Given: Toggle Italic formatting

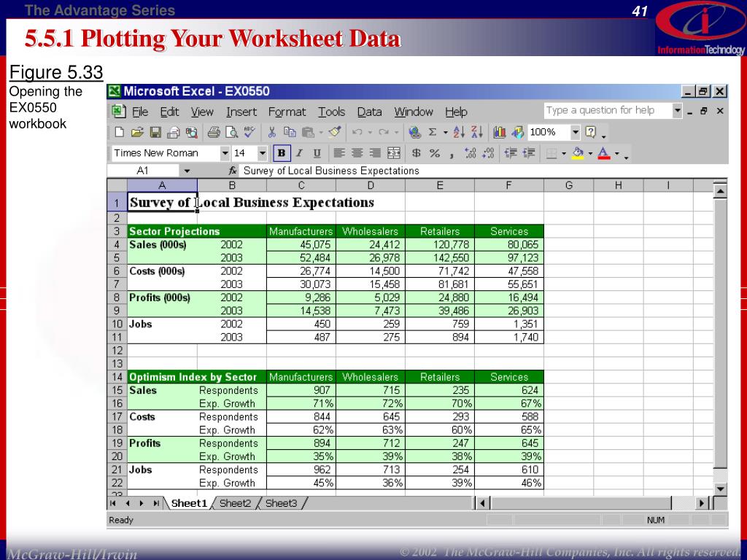Looking at the screenshot, I should [299, 153].
